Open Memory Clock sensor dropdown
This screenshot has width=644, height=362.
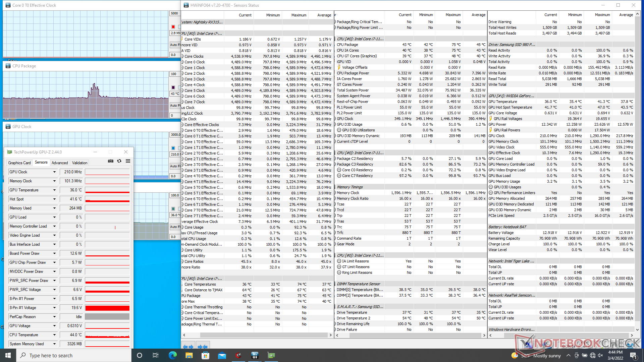(x=54, y=181)
